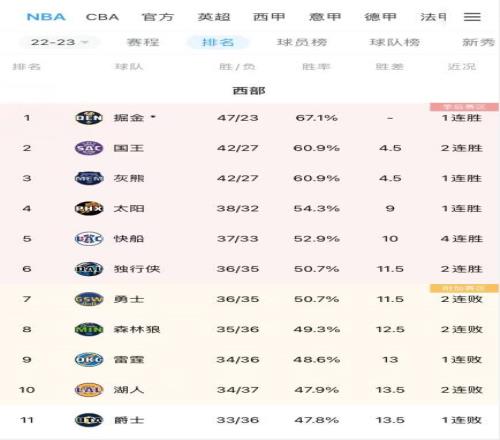Select the NBA tab
Image resolution: width=500 pixels, height=440 pixels.
[46, 17]
